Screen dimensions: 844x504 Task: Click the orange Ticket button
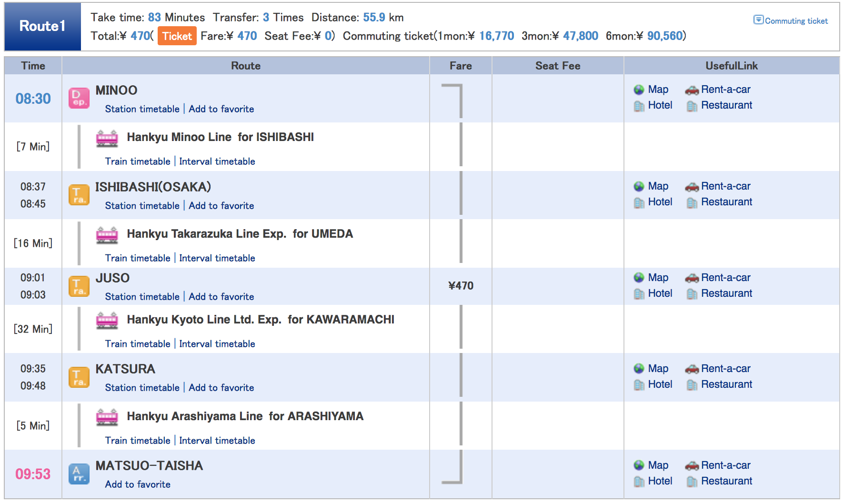tap(177, 36)
